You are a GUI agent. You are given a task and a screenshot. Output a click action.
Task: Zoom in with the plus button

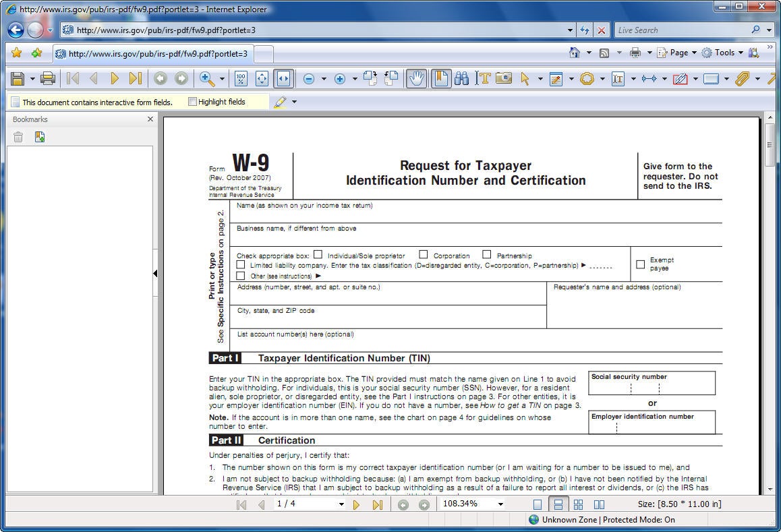(340, 79)
